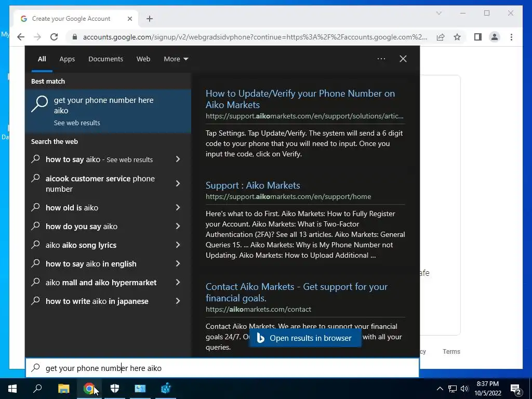This screenshot has width=532, height=399.
Task: Click the network status tray icon
Action: tap(453, 389)
